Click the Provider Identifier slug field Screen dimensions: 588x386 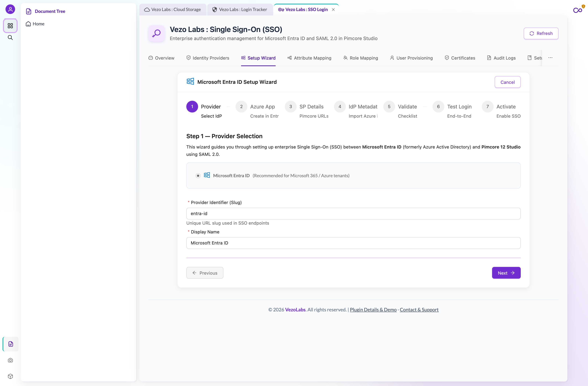[353, 214]
